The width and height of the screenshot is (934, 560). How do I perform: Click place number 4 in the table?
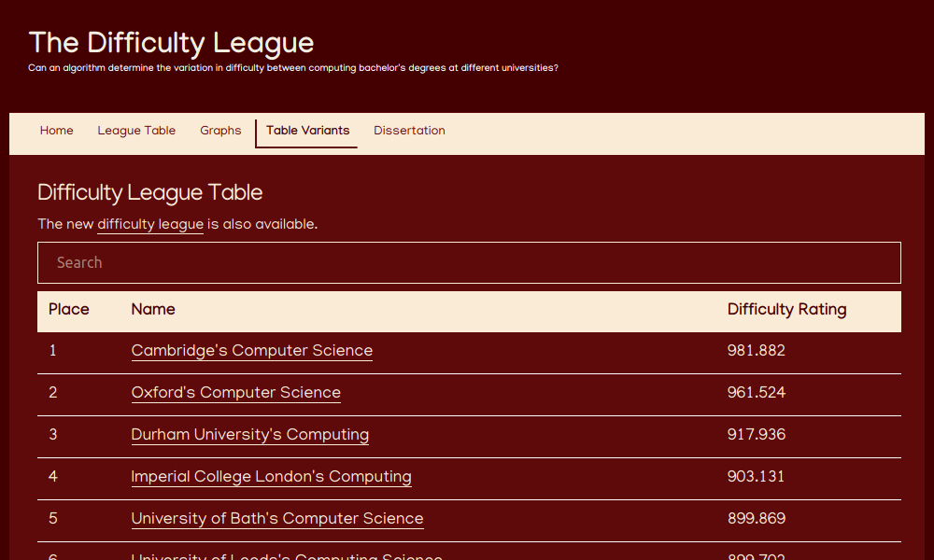(x=53, y=477)
